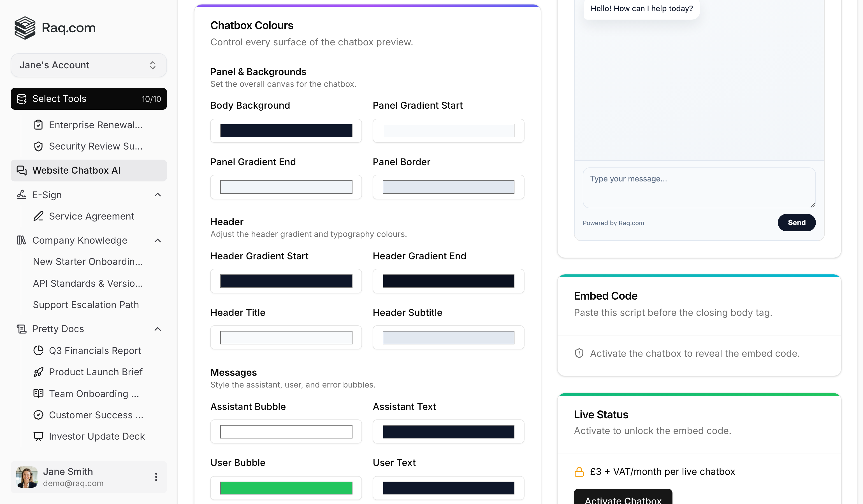Select the Select Tools database icon
This screenshot has width=863, height=504.
(22, 99)
